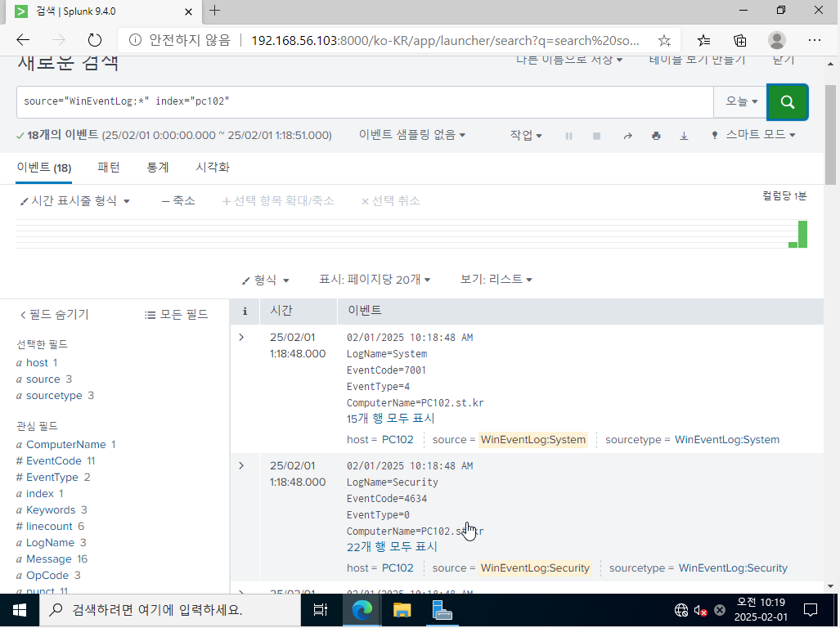Hide fields with 필드 숨기기
This screenshot has width=840, height=628.
pos(54,315)
